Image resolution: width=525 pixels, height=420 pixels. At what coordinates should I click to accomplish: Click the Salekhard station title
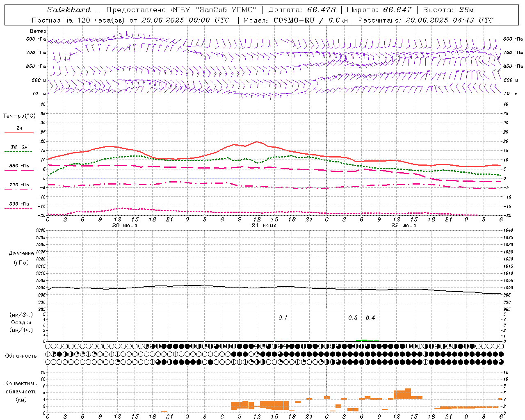(x=69, y=10)
